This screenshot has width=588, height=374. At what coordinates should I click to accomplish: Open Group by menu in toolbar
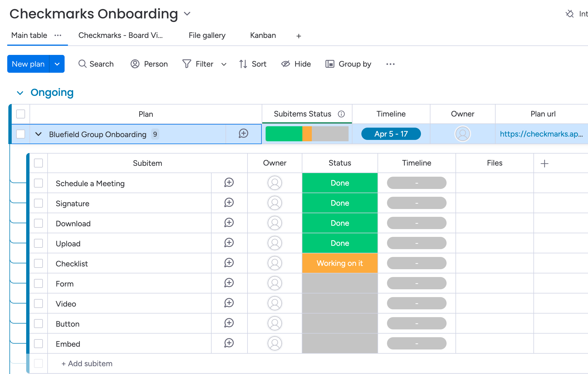348,64
